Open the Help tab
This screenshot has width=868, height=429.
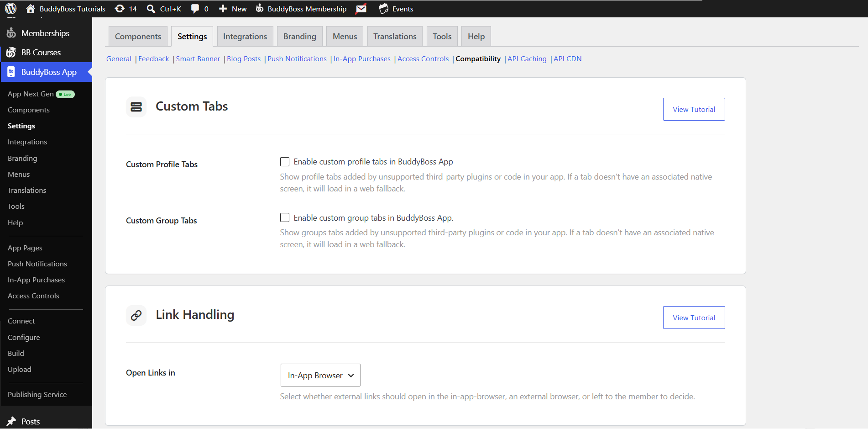coord(476,37)
